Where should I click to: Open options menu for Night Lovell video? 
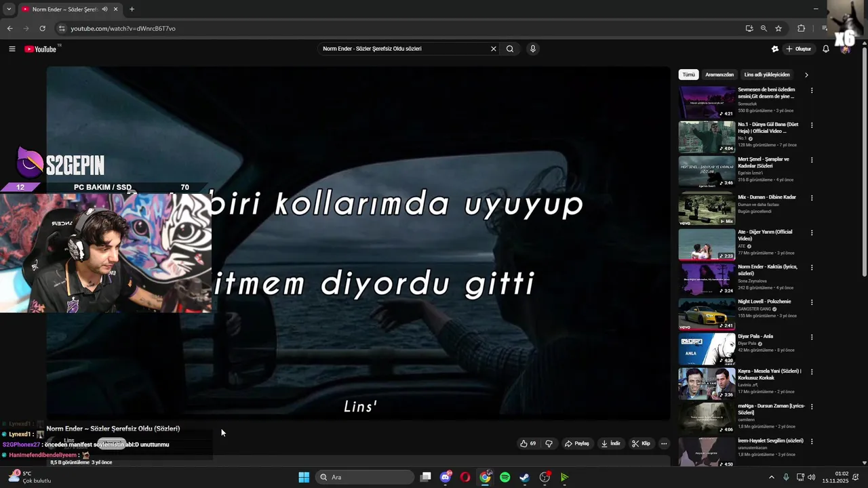coord(812,302)
